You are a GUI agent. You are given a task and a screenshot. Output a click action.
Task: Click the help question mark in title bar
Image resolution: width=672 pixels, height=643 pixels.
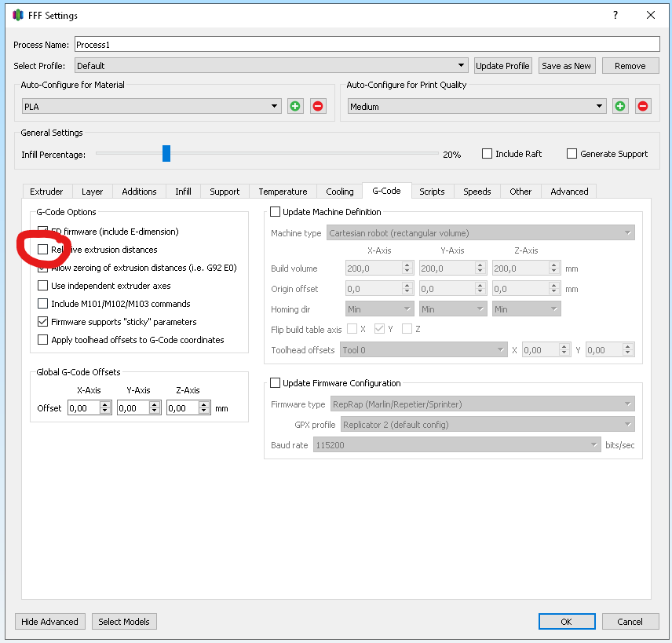point(615,15)
